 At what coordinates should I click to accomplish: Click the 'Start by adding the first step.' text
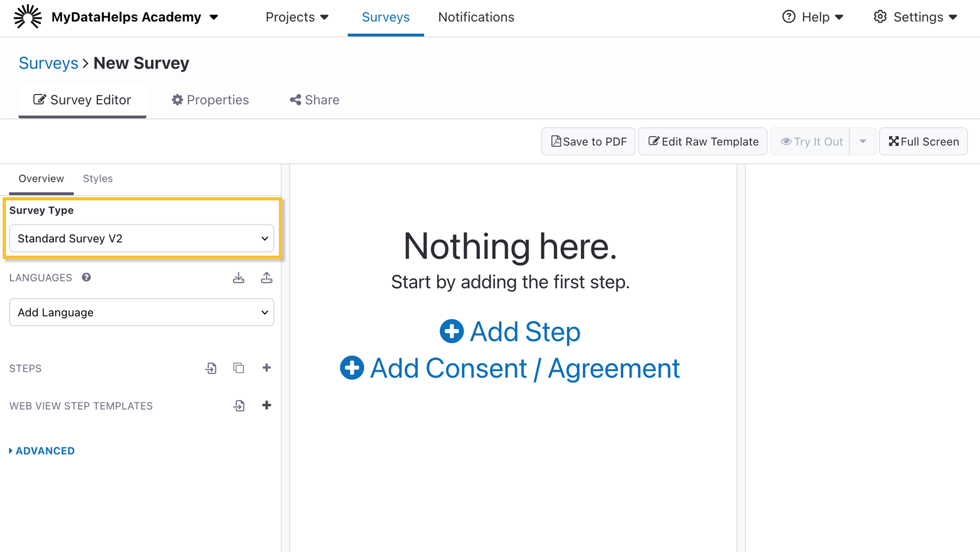click(x=510, y=282)
